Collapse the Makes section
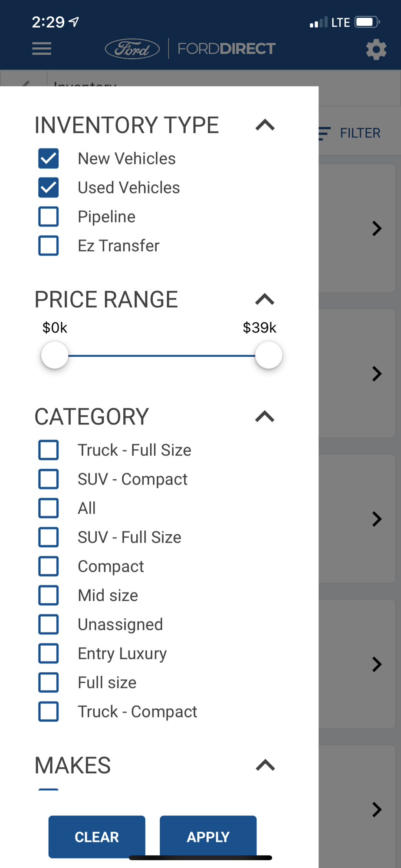The image size is (401, 868). tap(265, 765)
